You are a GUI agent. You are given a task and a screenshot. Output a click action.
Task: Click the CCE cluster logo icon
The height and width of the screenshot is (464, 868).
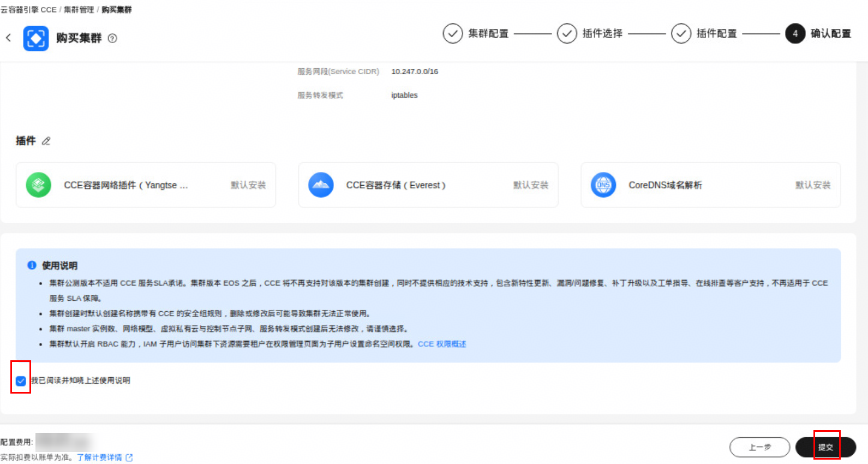click(36, 38)
